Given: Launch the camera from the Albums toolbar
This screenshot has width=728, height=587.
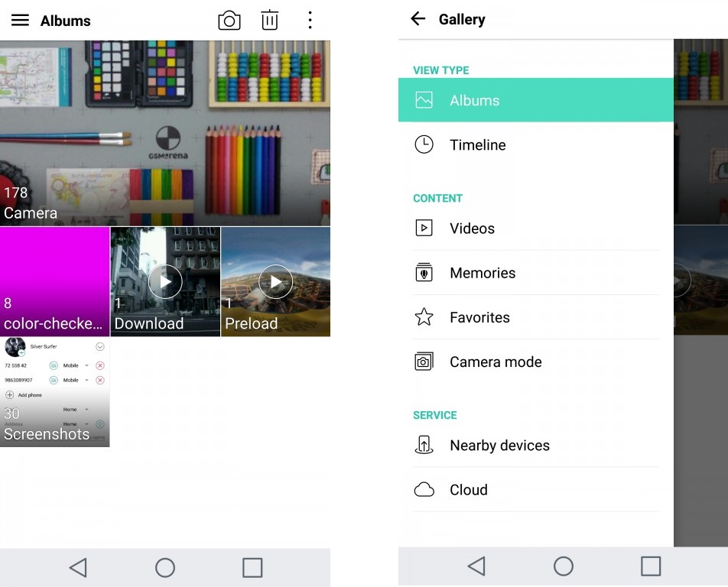Looking at the screenshot, I should pyautogui.click(x=229, y=21).
